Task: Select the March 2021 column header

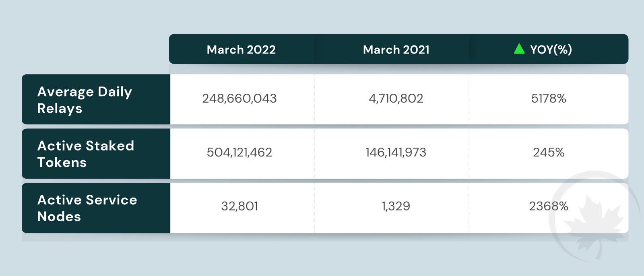Action: 396,49
